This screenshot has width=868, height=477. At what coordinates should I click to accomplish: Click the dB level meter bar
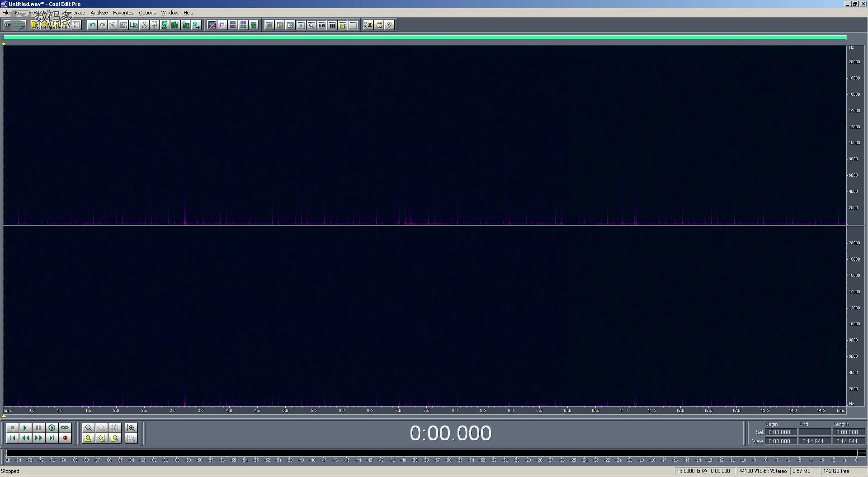coord(432,453)
